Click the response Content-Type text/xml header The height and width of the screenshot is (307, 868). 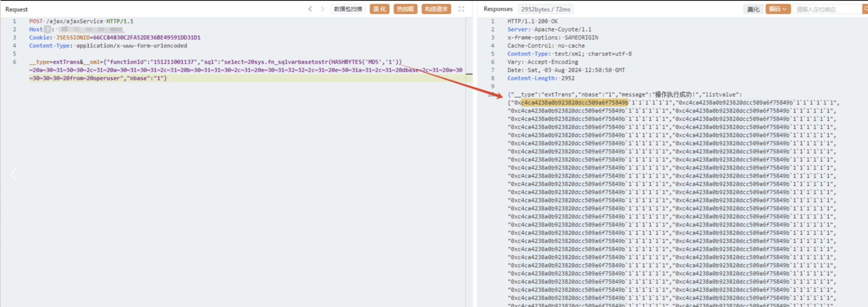569,54
